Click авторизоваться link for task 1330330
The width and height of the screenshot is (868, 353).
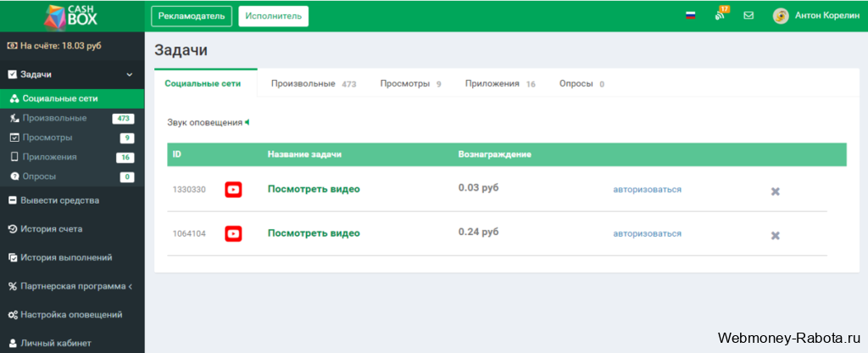point(647,189)
